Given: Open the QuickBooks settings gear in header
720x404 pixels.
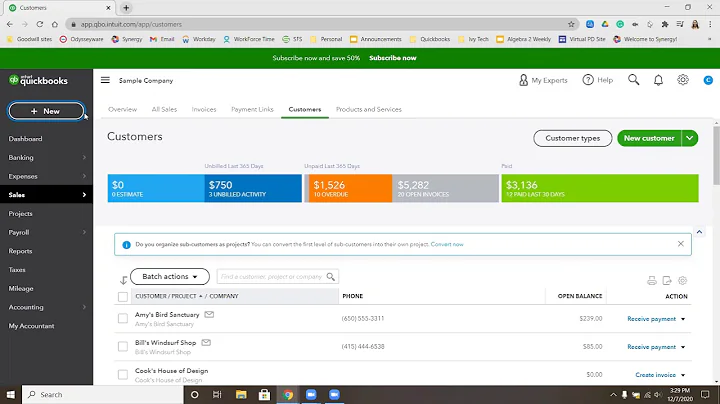Looking at the screenshot, I should point(683,80).
